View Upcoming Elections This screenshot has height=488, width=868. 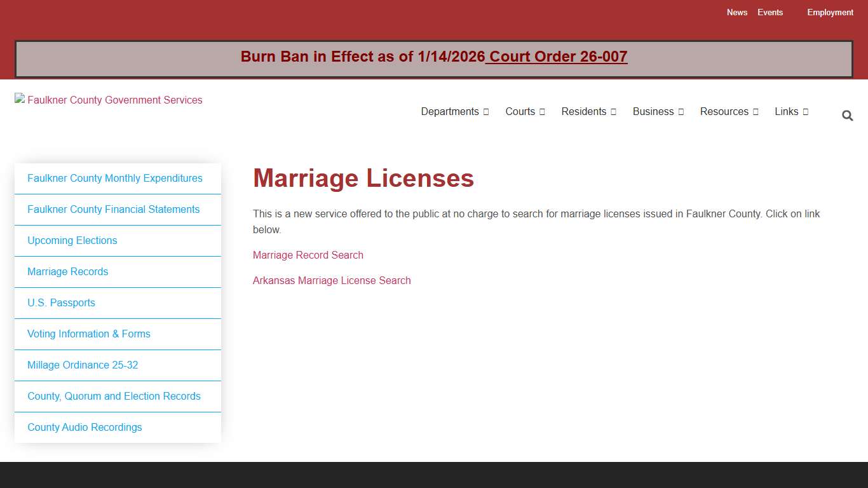(72, 240)
